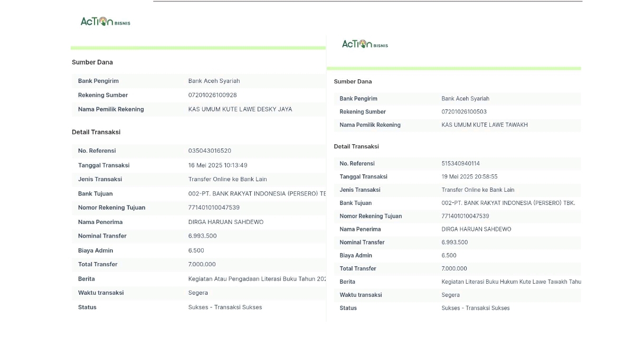
Task: Click 'Nomor Rekening Tujuan' label in the 19 Mei receipt
Action: click(x=371, y=216)
